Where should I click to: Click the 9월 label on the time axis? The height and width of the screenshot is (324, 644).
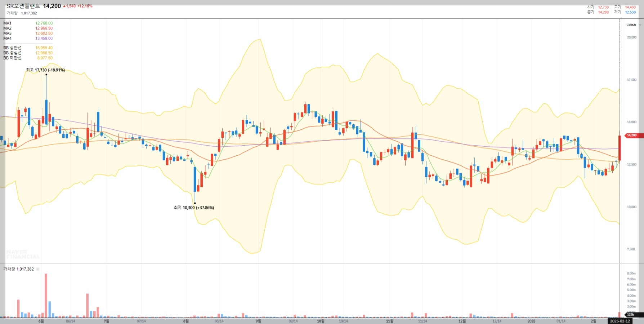click(x=258, y=321)
